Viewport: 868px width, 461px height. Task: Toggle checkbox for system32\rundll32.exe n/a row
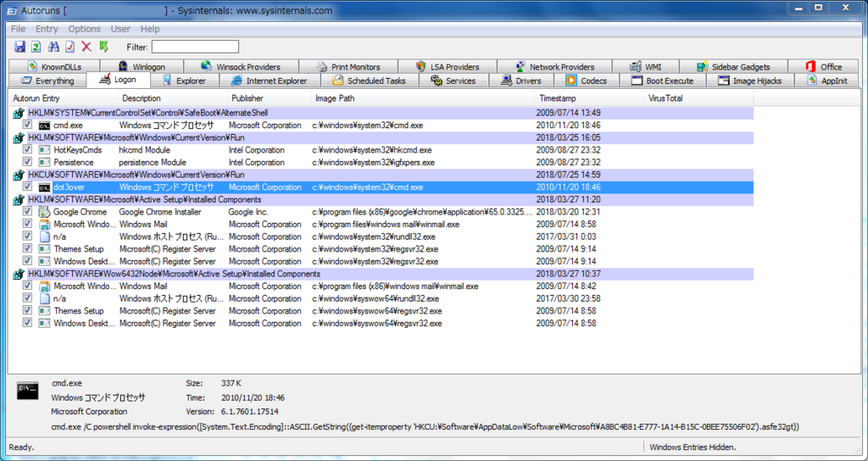[27, 236]
